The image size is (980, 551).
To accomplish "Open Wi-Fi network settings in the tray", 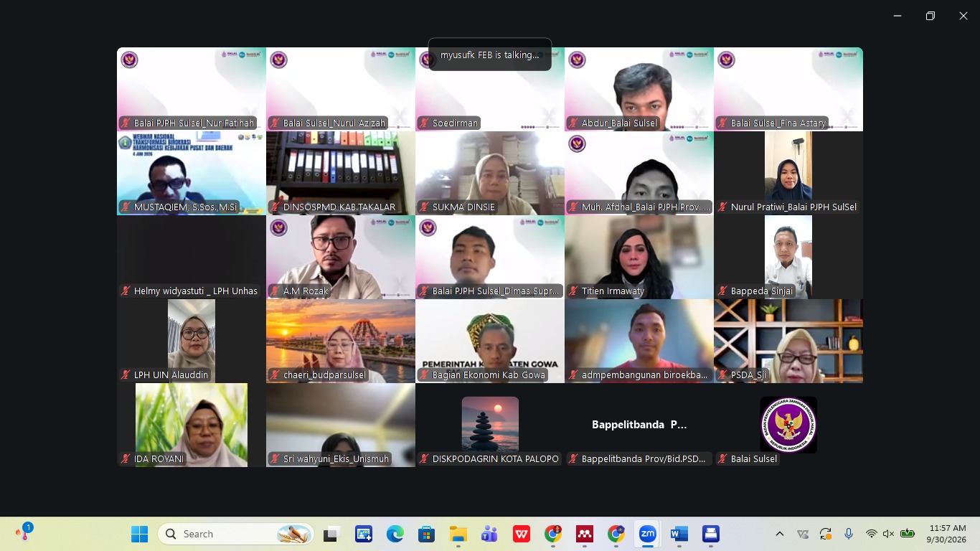I will 871,534.
